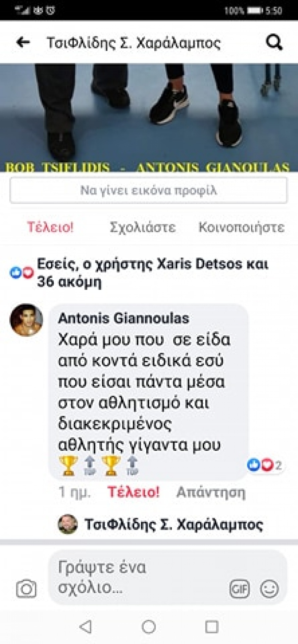Tap Να γίνει εικόνα προφίλ button

coord(149,190)
